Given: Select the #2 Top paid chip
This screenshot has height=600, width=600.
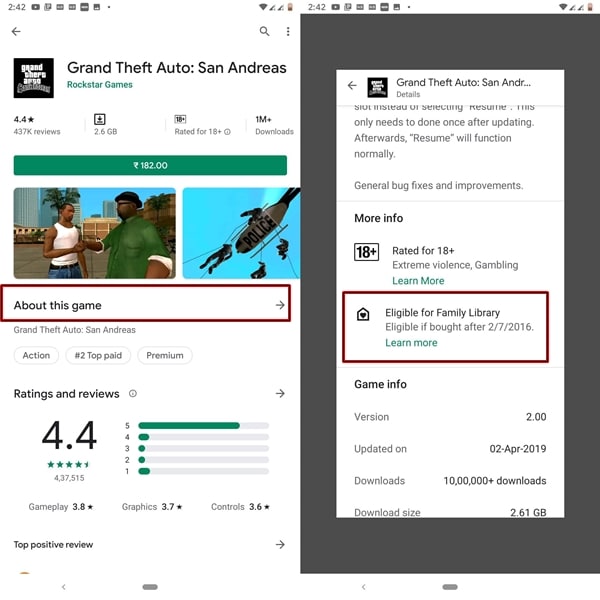Looking at the screenshot, I should (98, 355).
